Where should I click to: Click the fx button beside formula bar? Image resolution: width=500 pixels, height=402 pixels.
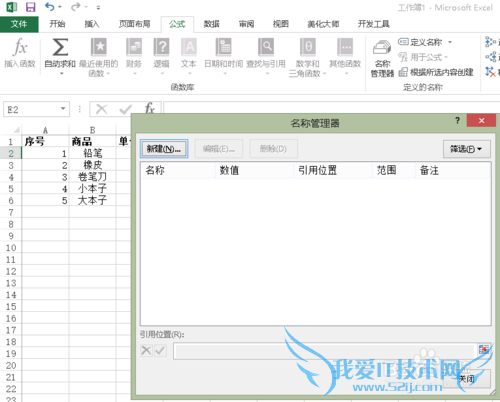pos(150,109)
